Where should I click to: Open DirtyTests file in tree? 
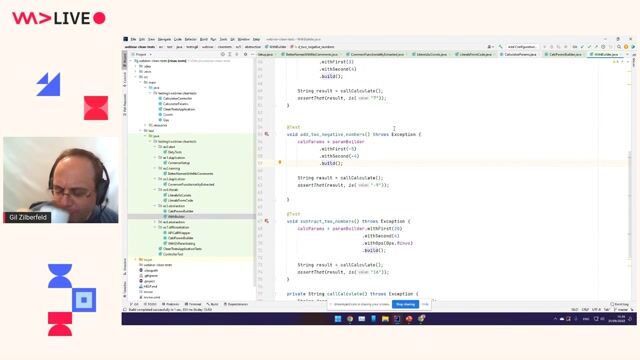tap(172, 152)
